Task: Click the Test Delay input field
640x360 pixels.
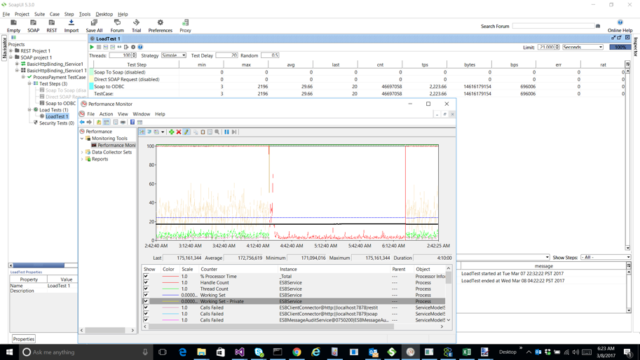Action: point(227,55)
